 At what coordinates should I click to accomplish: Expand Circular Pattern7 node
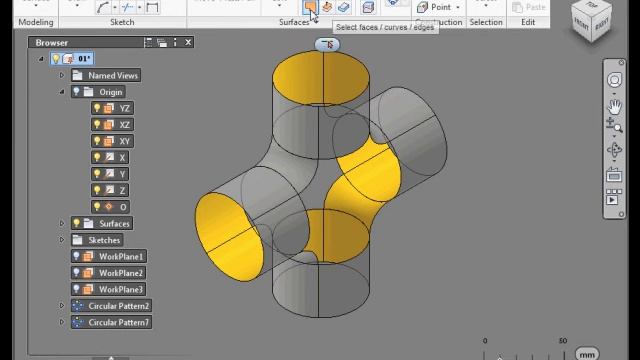[x=62, y=322]
